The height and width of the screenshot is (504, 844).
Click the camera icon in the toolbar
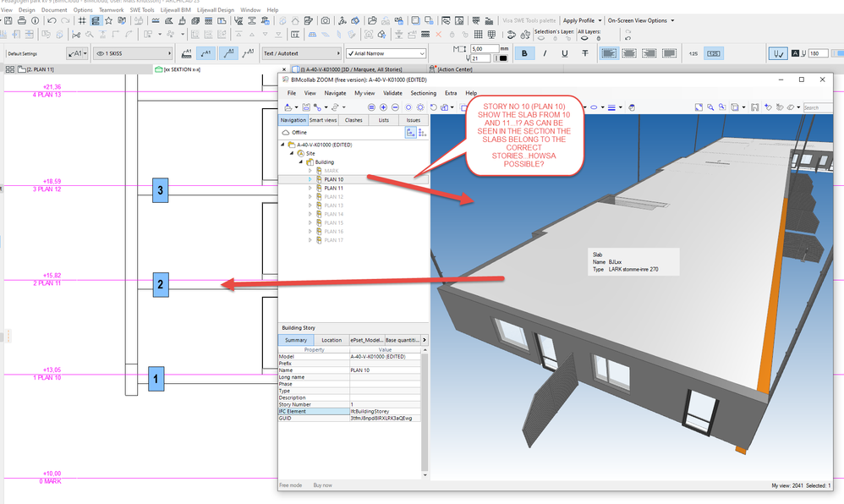pos(326,20)
